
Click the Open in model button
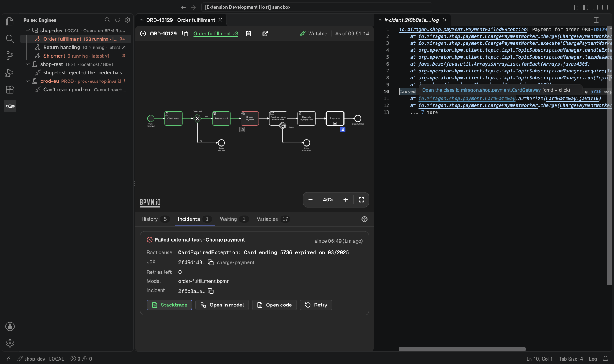click(222, 305)
